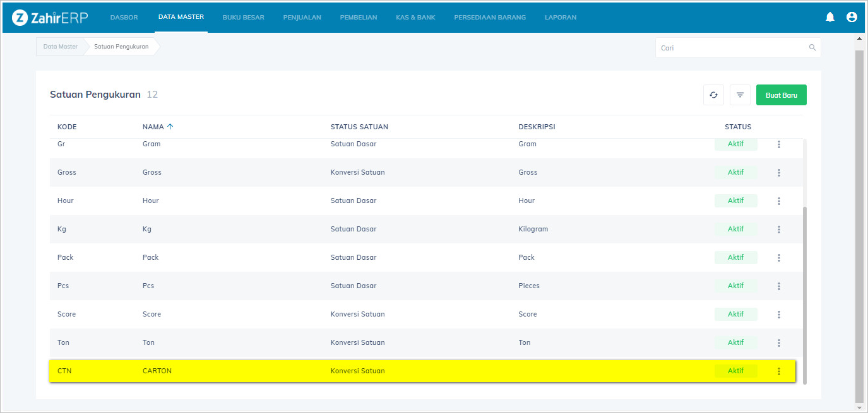Open the notifications bell icon

pyautogui.click(x=830, y=17)
